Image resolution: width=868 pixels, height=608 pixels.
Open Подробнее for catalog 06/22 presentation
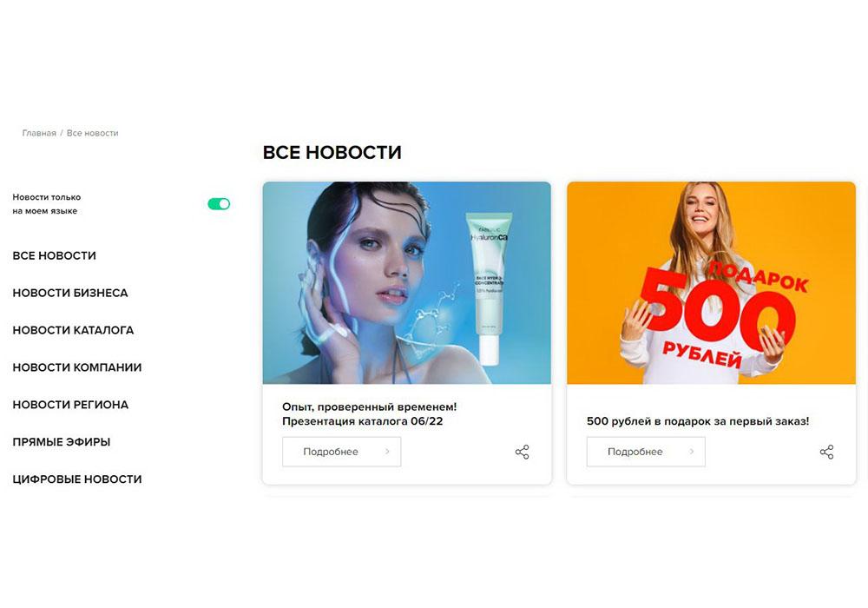[341, 452]
